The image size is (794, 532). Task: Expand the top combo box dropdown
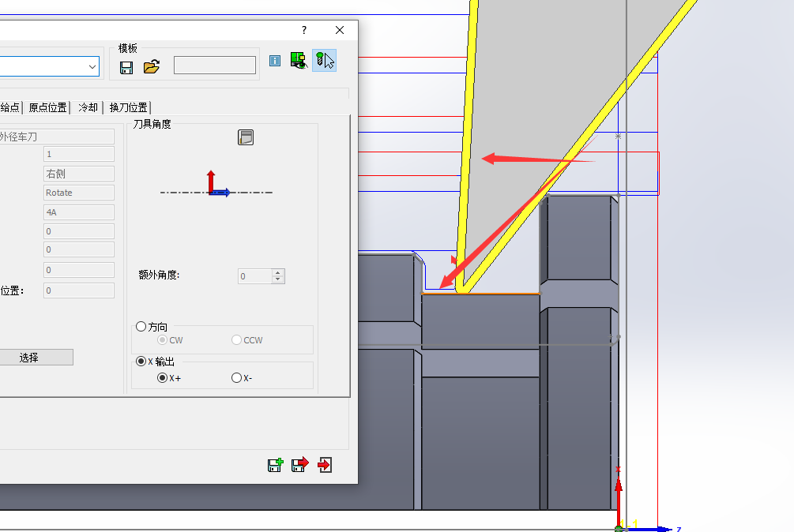click(92, 67)
